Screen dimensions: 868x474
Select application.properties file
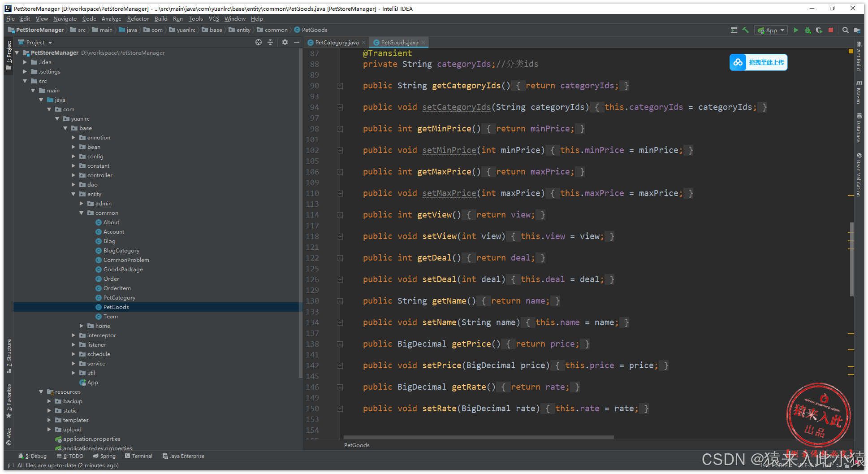[x=91, y=439]
